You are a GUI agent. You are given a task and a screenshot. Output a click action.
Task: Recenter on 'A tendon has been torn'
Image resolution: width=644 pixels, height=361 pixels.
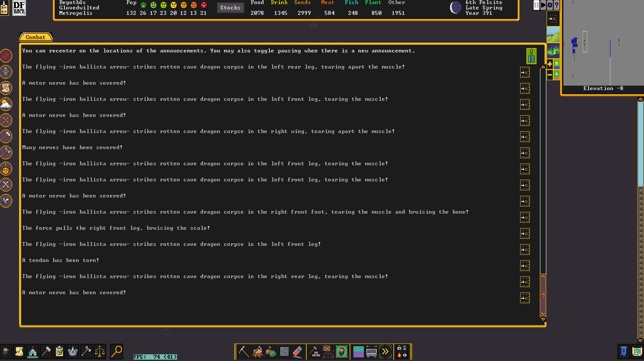coord(525,266)
